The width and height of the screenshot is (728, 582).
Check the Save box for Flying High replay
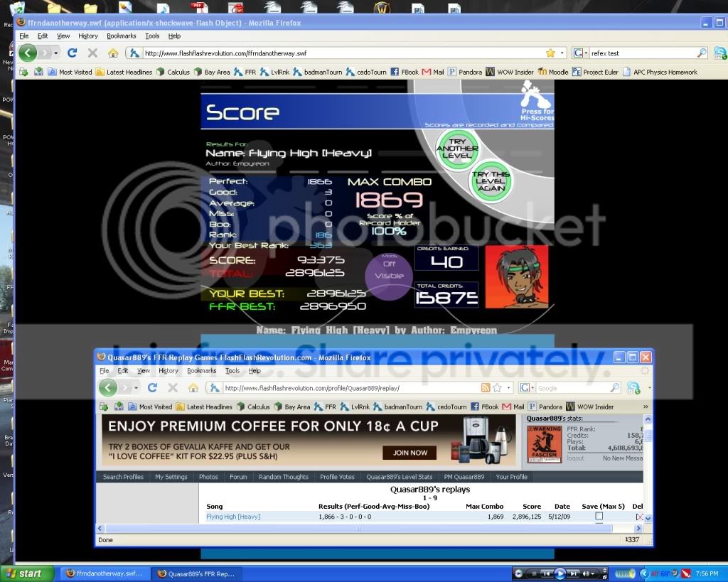(x=599, y=517)
